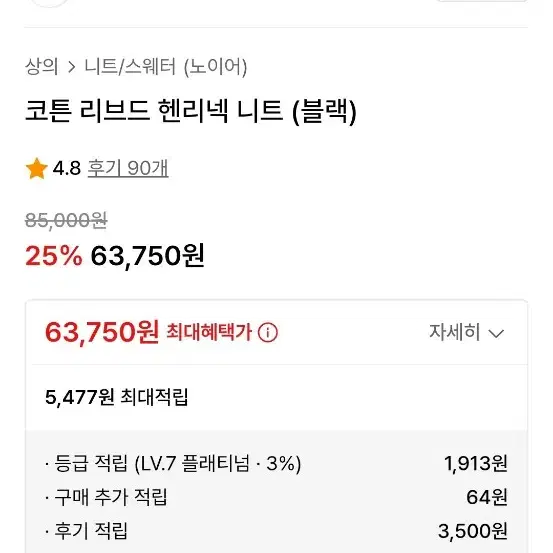
Task: Select the 구매 추가 적립 row
Action: pos(276,497)
